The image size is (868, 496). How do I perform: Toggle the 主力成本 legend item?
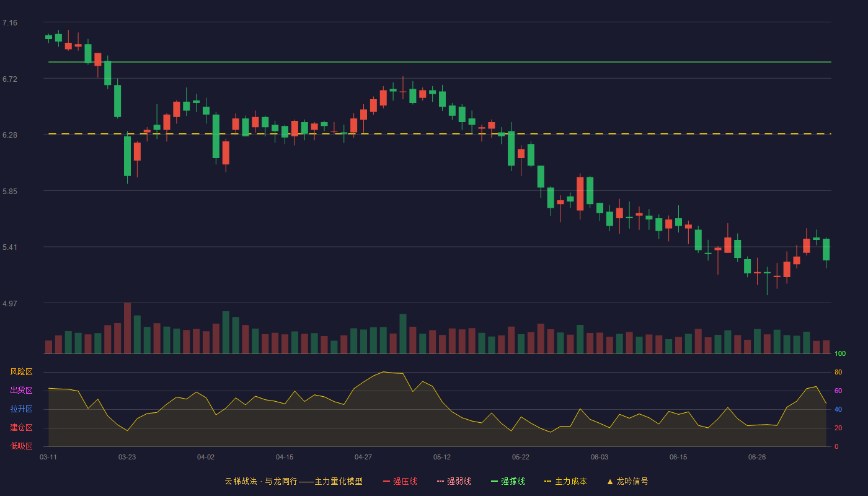pyautogui.click(x=565, y=481)
